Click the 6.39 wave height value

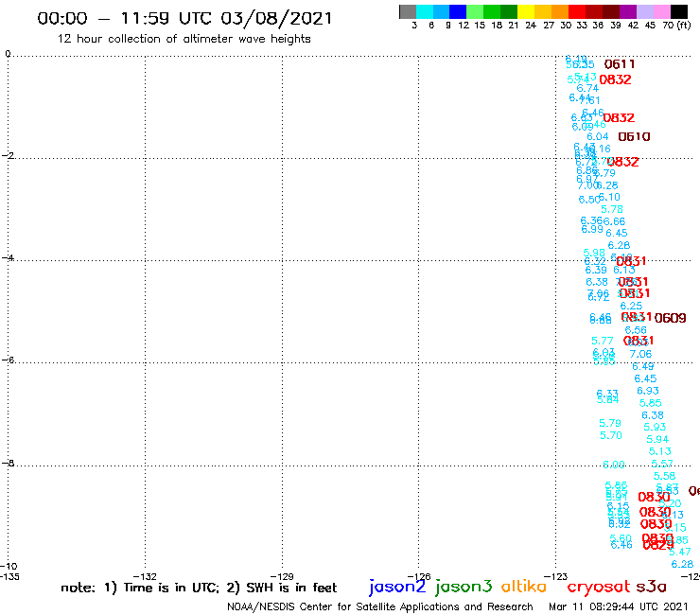[x=596, y=271]
